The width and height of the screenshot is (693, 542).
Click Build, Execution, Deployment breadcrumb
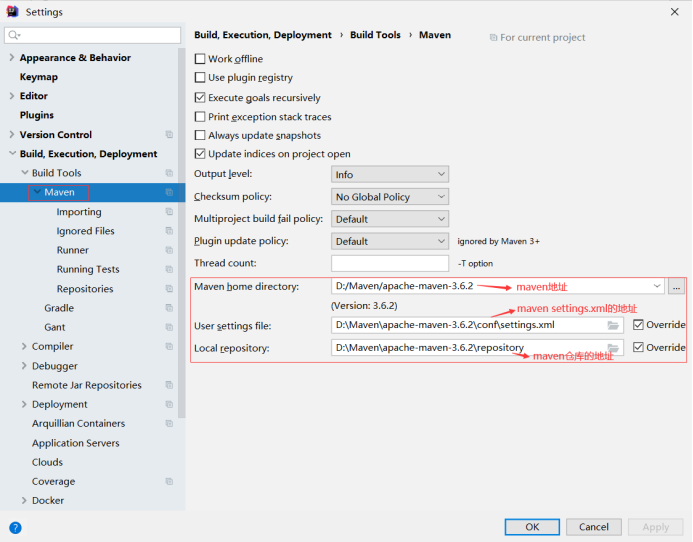point(263,35)
